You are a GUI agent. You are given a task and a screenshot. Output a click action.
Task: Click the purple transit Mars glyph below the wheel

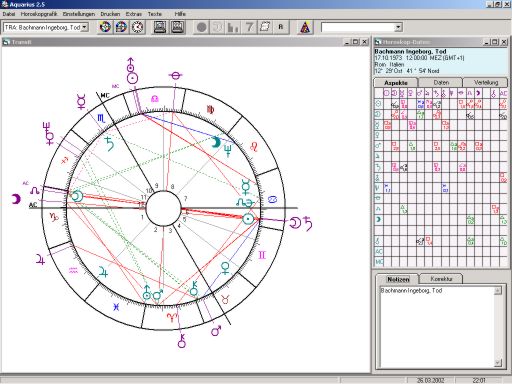click(216, 331)
